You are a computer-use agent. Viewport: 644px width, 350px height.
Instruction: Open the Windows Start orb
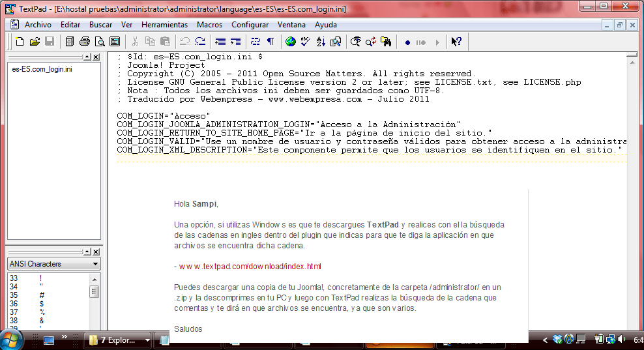pos(11,340)
